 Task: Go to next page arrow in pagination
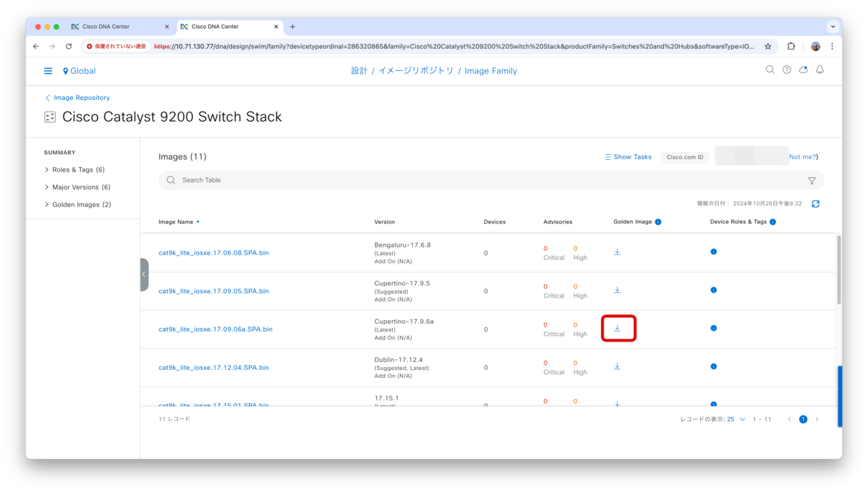817,419
